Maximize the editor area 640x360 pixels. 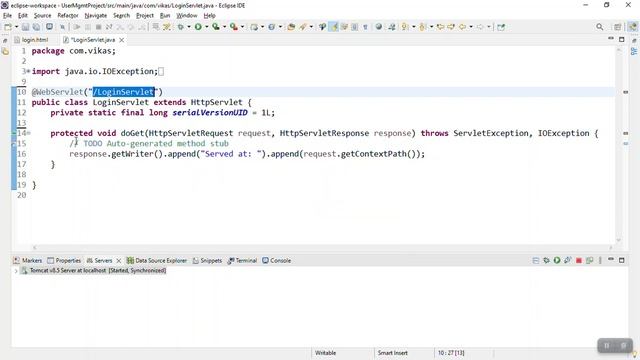point(622,39)
